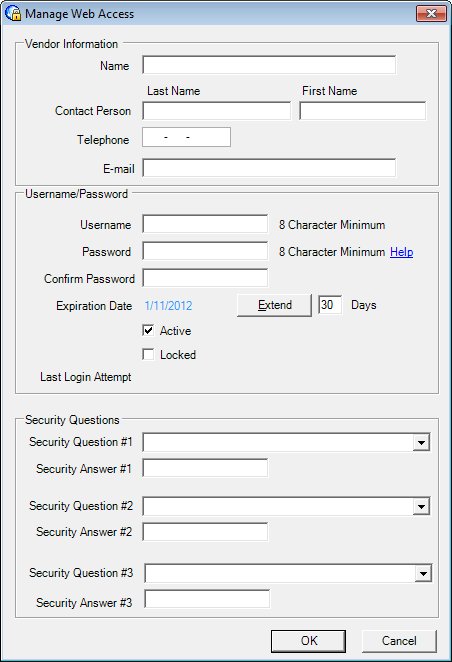
Task: Click the Cancel button
Action: coord(399,641)
